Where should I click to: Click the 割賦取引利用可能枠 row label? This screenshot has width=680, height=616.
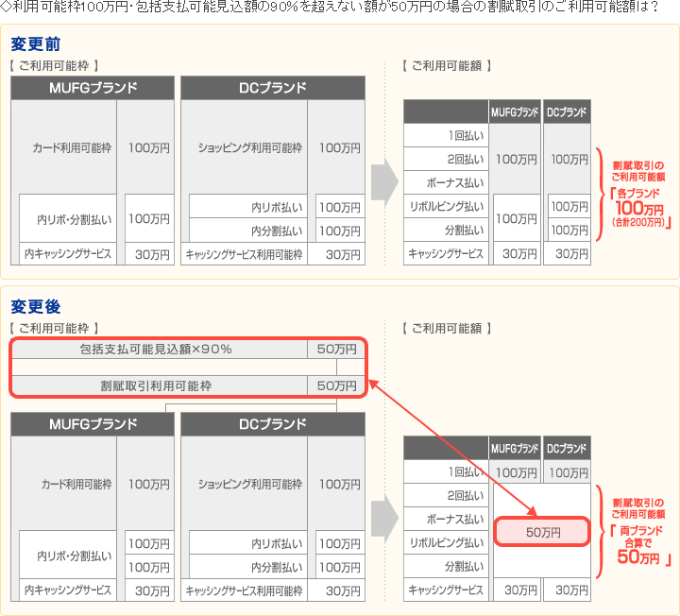pyautogui.click(x=157, y=386)
